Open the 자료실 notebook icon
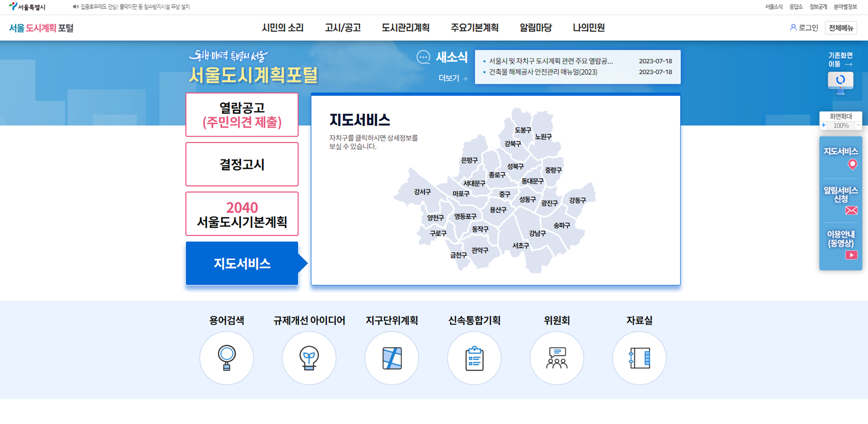Screen dimensions: 868x424 pos(639,358)
